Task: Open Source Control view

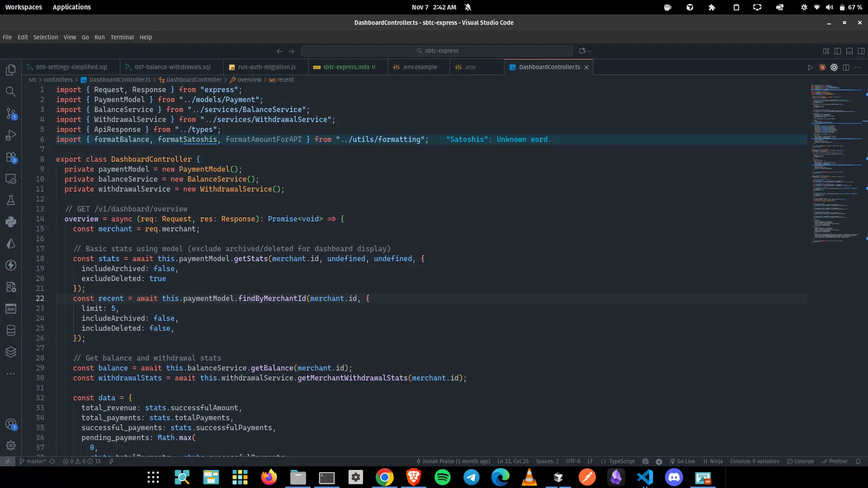Action: 11,113
